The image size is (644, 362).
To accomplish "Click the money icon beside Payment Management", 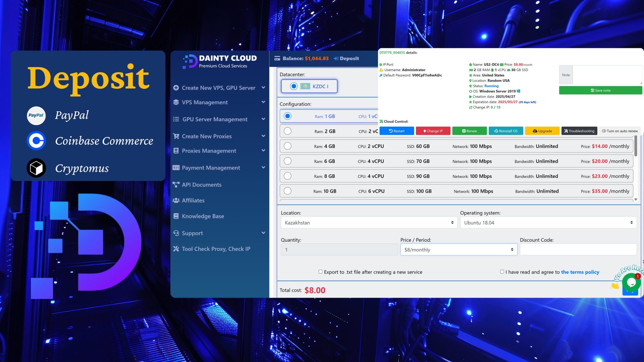I will [x=176, y=168].
